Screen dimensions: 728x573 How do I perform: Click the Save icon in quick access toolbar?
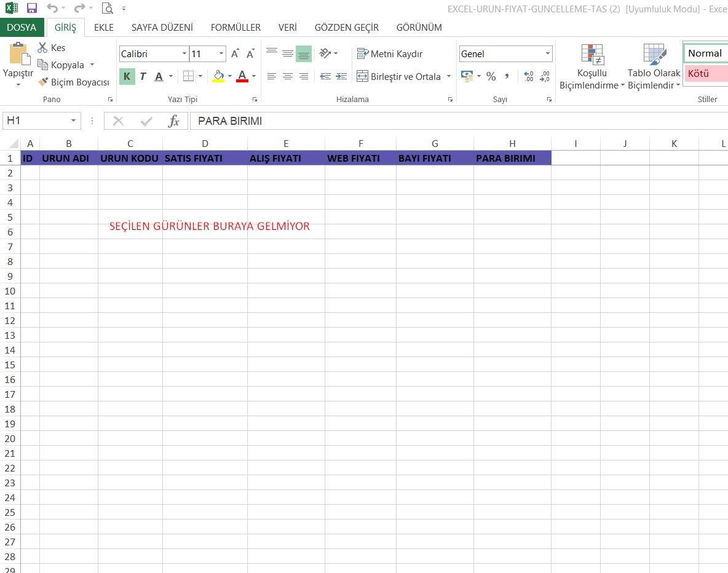click(x=32, y=9)
